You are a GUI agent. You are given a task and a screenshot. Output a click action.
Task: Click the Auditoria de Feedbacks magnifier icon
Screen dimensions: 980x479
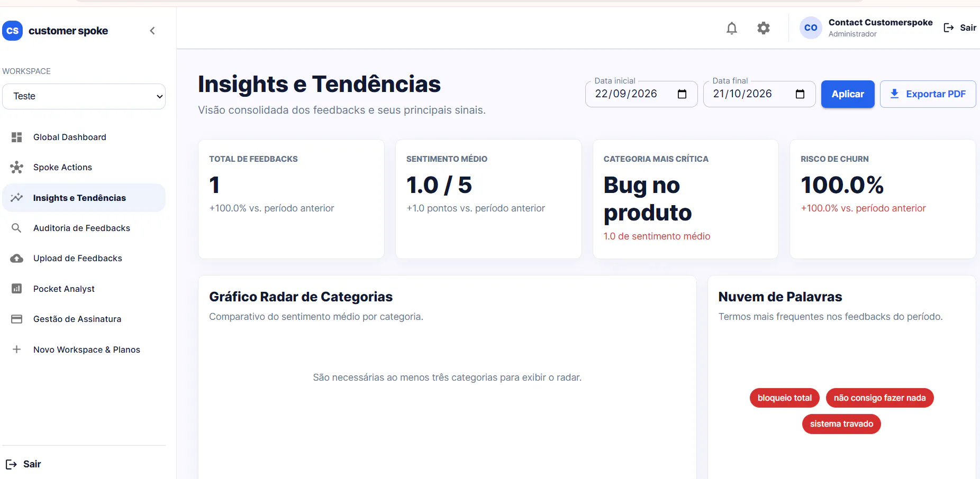pos(17,228)
